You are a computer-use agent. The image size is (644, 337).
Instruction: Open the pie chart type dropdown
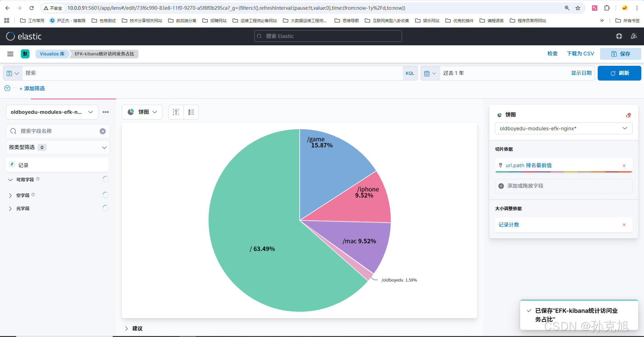pos(142,112)
